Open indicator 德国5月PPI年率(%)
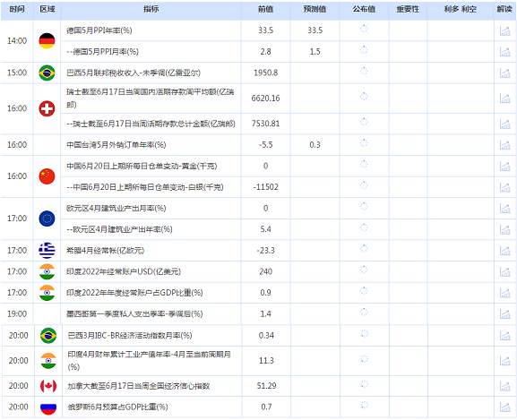This screenshot has width=517, height=420. (x=99, y=30)
